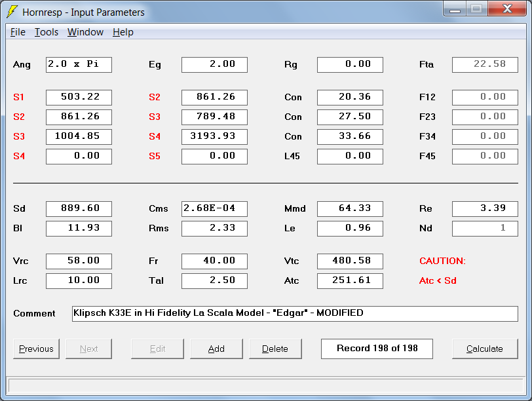Select the F12 field
This screenshot has height=401, width=532.
click(485, 98)
